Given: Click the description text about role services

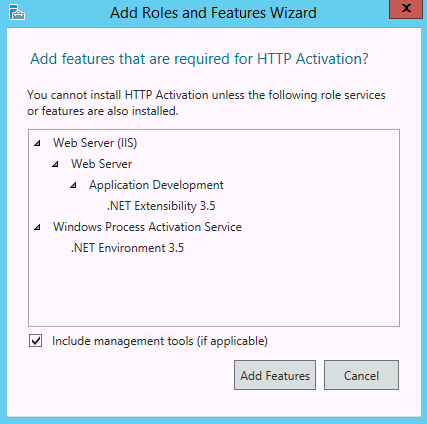Looking at the screenshot, I should click(206, 103).
